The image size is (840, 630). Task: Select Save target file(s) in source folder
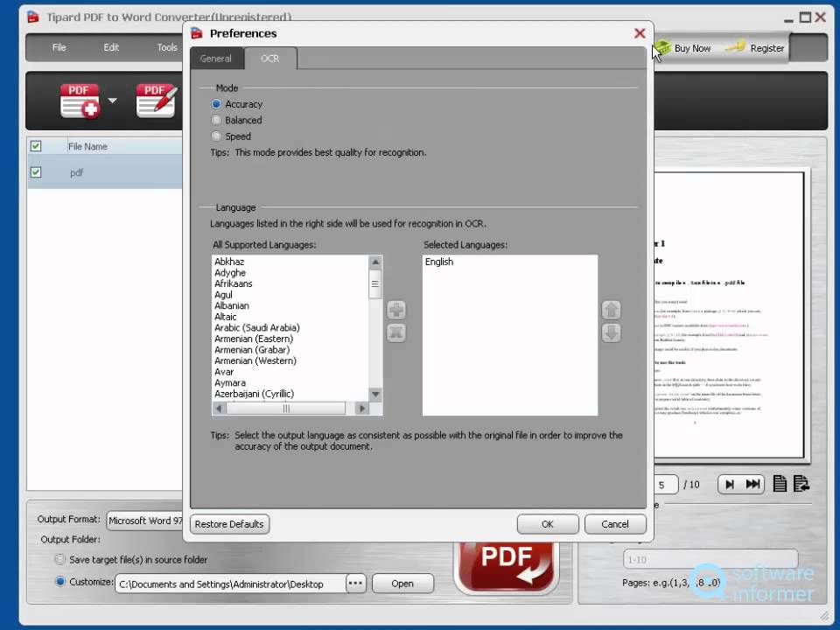click(60, 559)
